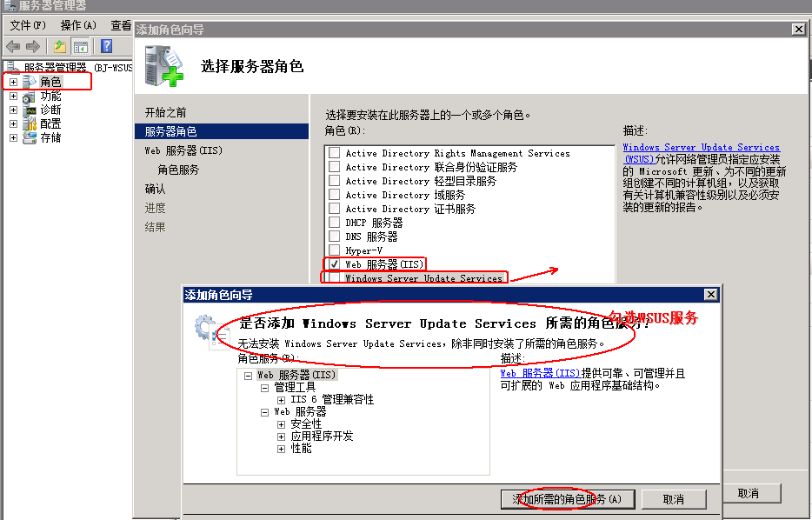812x520 pixels.
Task: Select the 诊断 tree item label
Action: tap(50, 110)
